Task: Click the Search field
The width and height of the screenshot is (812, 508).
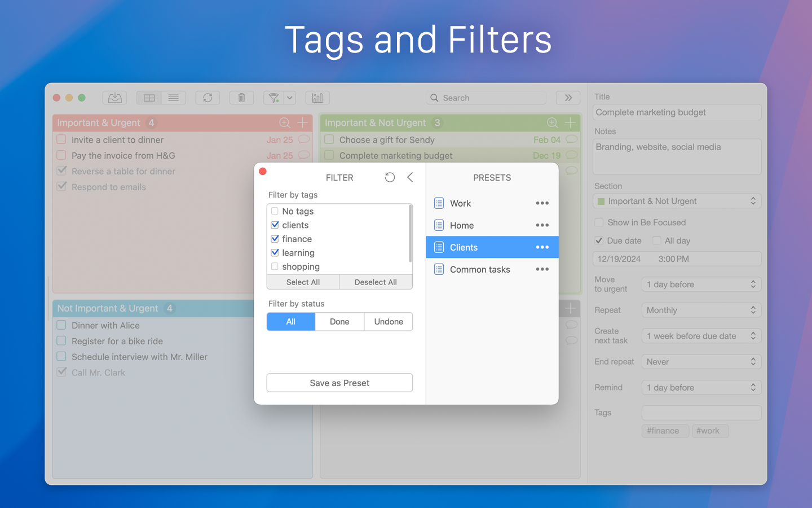Action: 487,98
